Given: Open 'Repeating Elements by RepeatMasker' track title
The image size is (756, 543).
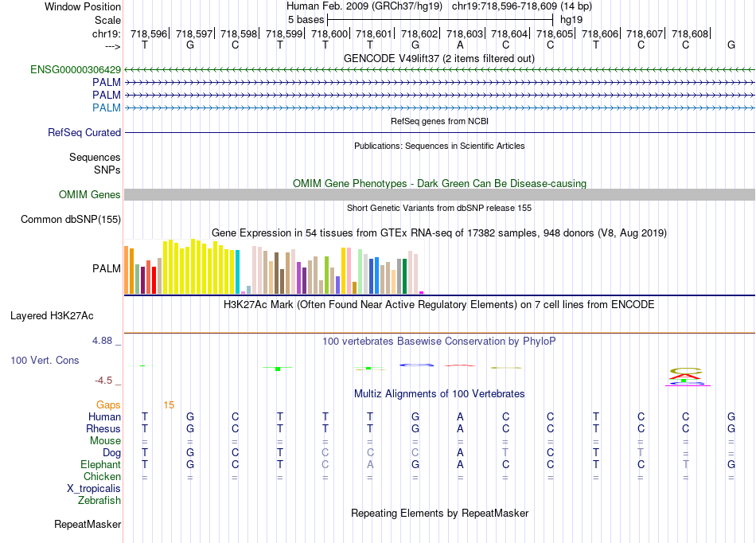Looking at the screenshot, I should point(439,513).
